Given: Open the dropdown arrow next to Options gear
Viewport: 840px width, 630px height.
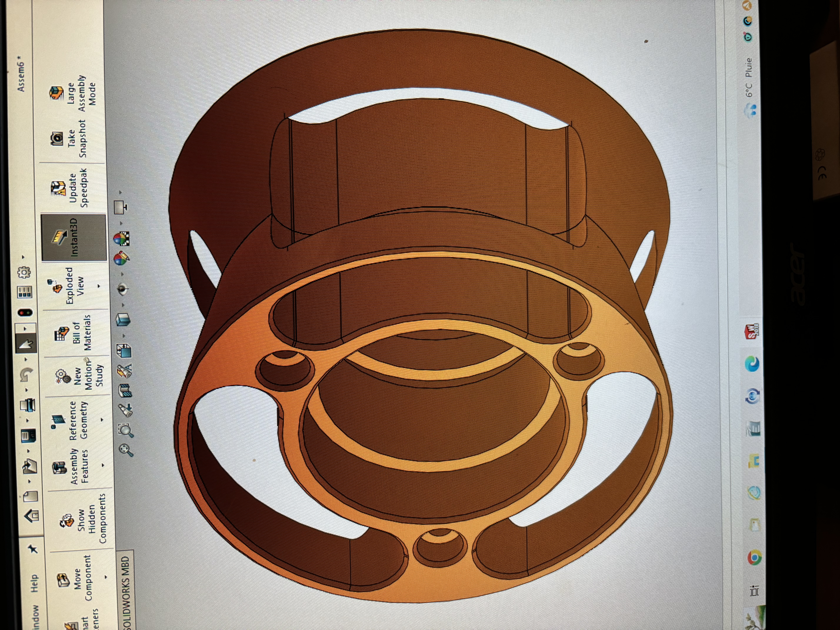Looking at the screenshot, I should (x=23, y=257).
